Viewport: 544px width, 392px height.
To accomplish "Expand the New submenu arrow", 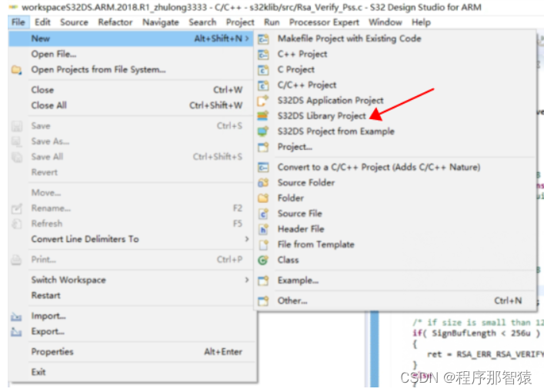I will 247,38.
